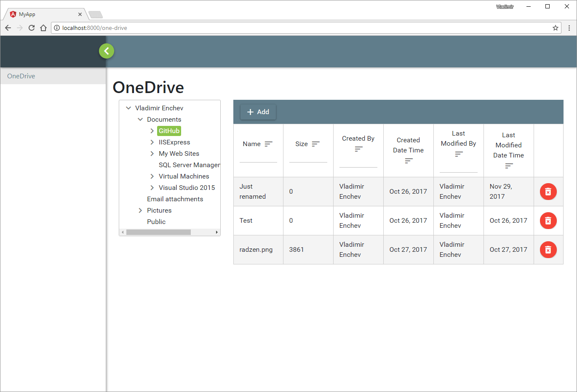577x392 pixels.
Task: Click the Vladimir profile button in titlebar
Action: tap(505, 7)
